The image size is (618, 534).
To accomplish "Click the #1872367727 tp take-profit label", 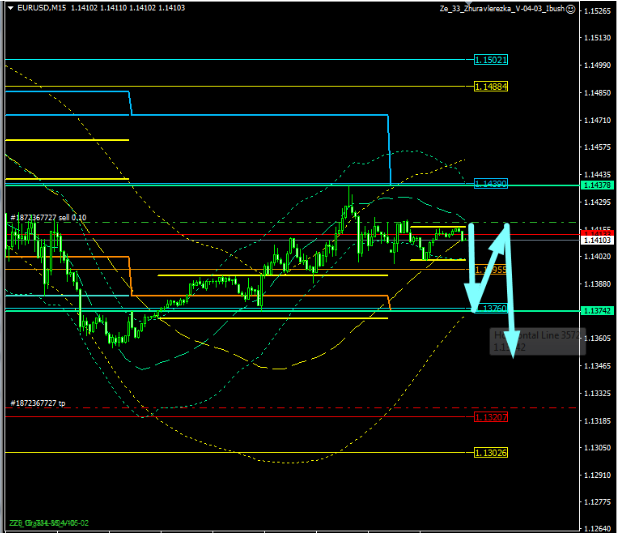I will tap(40, 403).
